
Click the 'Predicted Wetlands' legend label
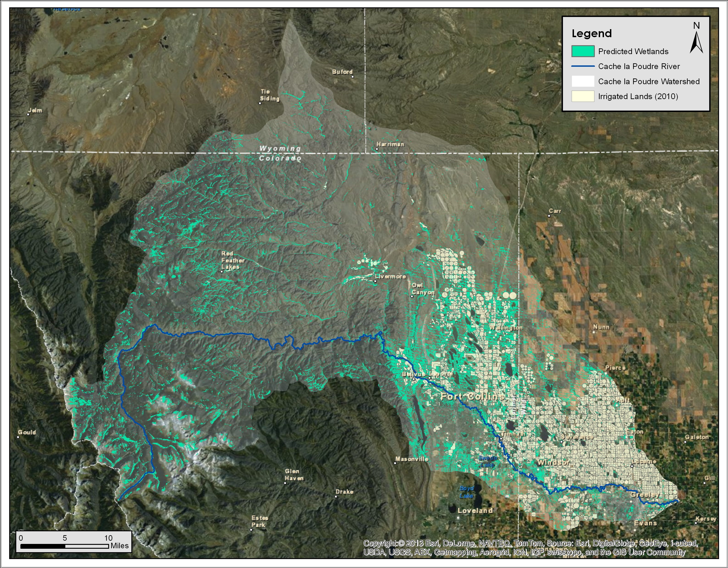tap(633, 51)
